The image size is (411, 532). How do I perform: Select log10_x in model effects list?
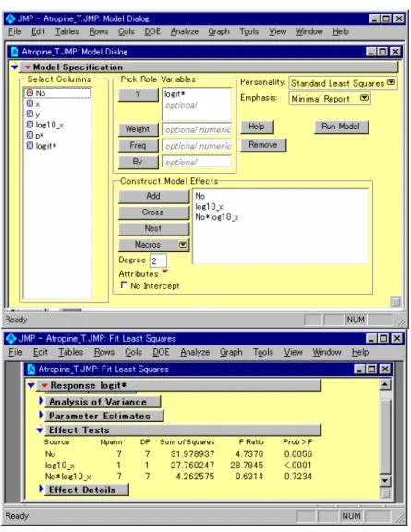[209, 206]
